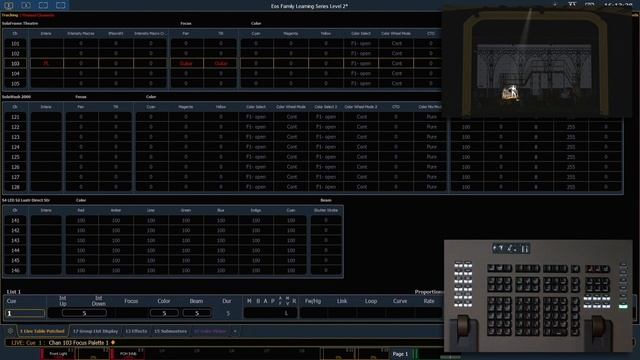
Task: Select channel 124 row header
Action: (x=15, y=147)
